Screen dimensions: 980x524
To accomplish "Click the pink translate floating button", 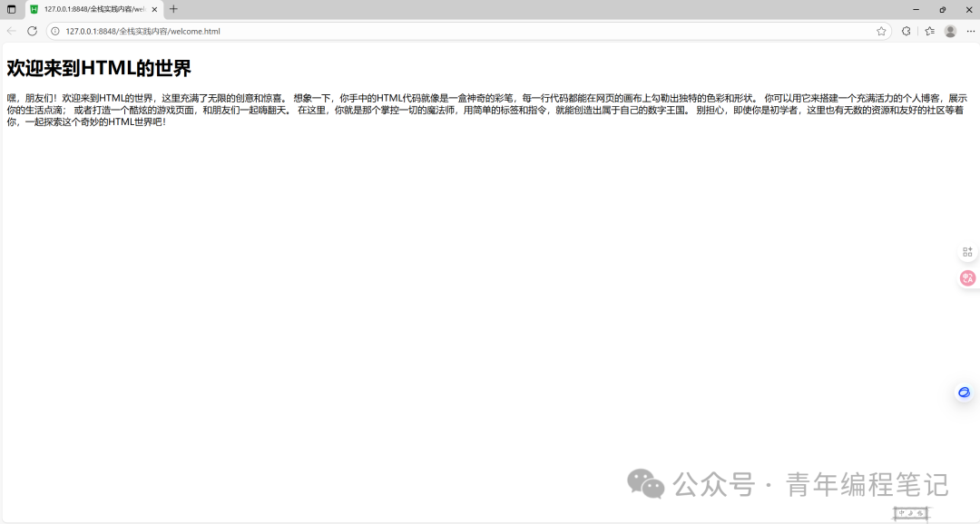I will pyautogui.click(x=967, y=278).
